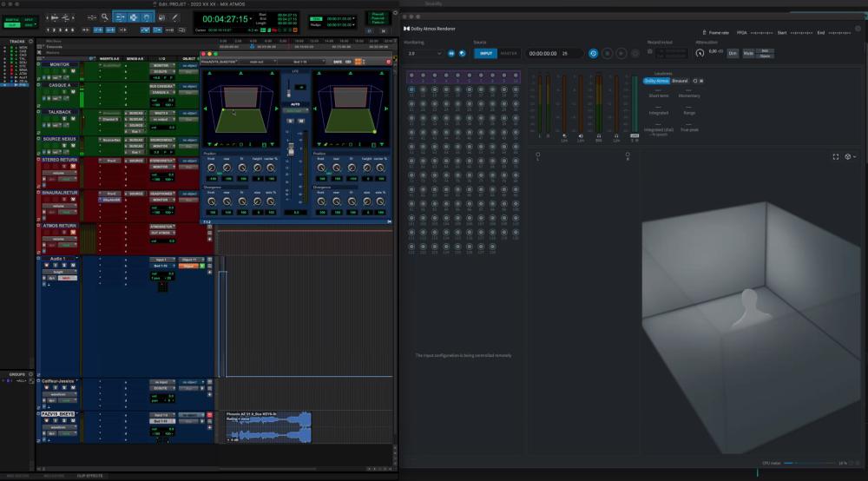Image resolution: width=868 pixels, height=481 pixels.
Task: Click the record button in Dolby Renderer transport
Action: (635, 54)
